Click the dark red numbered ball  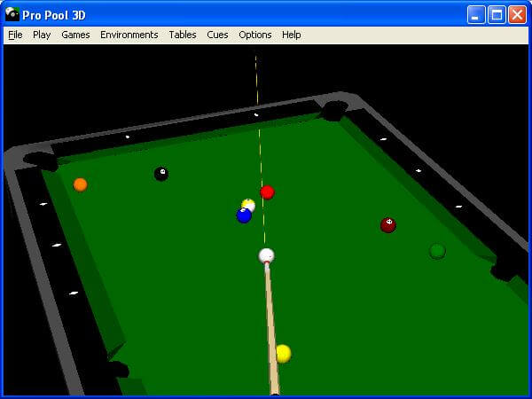[388, 225]
